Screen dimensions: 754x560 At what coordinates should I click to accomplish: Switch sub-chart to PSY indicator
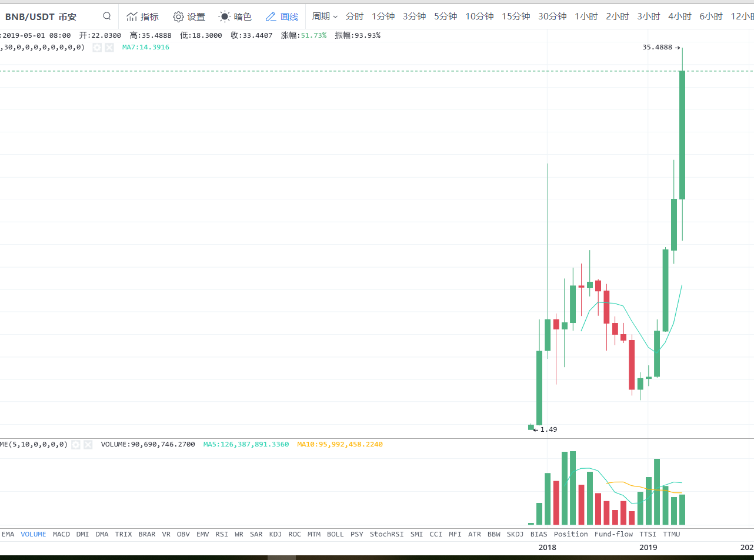(357, 534)
